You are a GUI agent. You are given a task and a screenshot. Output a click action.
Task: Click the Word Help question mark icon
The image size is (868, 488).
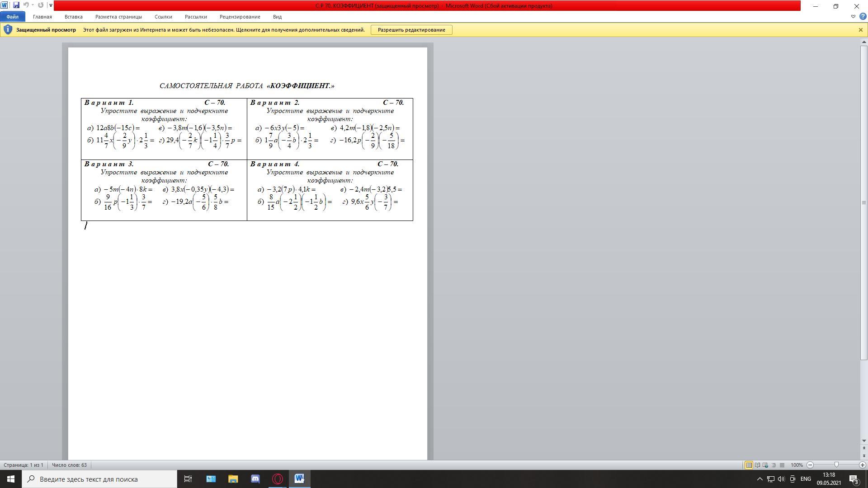[862, 17]
